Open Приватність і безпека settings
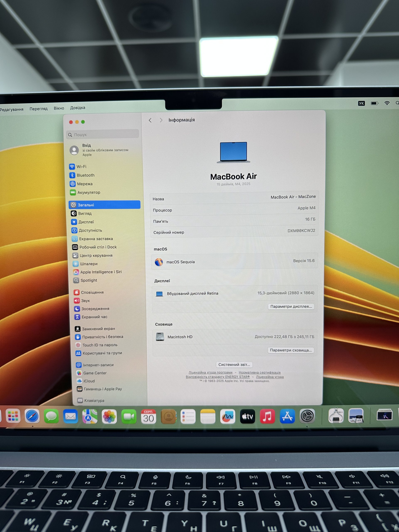Screen dimensions: 399x532 99,337
